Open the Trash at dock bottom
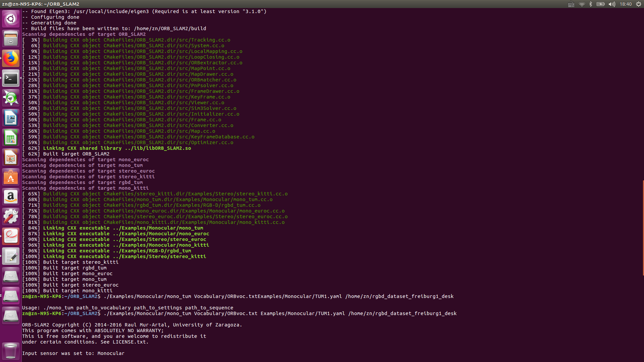The image size is (644, 362). (11, 351)
